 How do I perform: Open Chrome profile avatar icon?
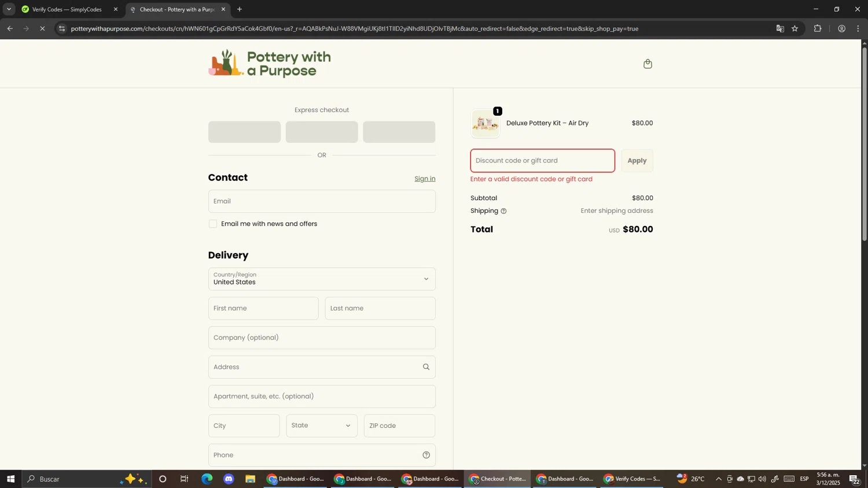[x=841, y=28]
